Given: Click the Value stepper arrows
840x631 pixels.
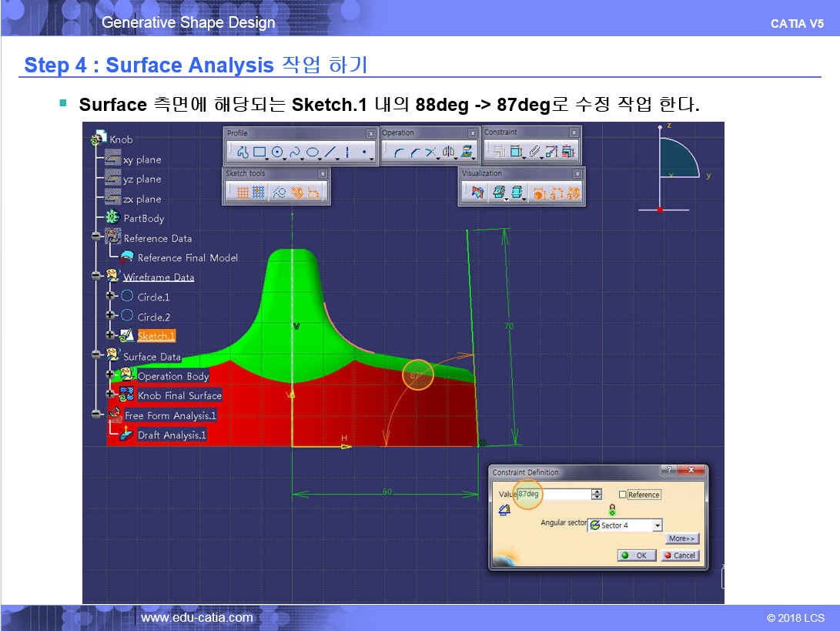Looking at the screenshot, I should pyautogui.click(x=596, y=495).
